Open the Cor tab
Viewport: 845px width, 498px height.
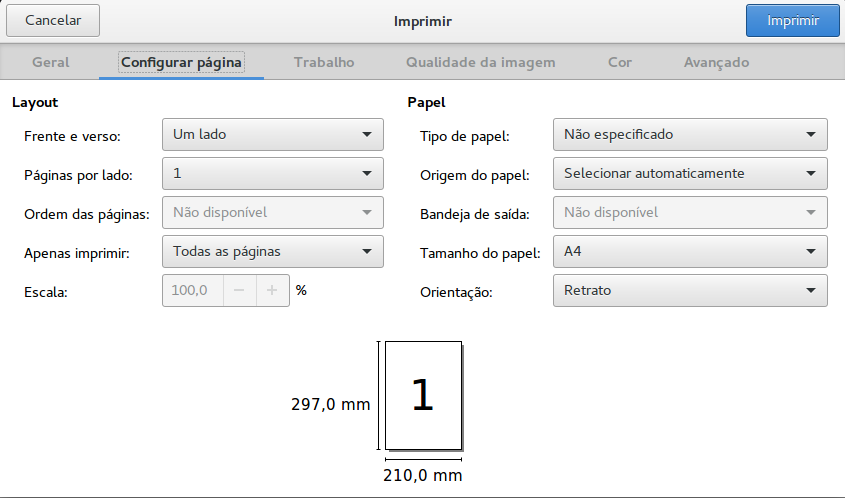[620, 63]
